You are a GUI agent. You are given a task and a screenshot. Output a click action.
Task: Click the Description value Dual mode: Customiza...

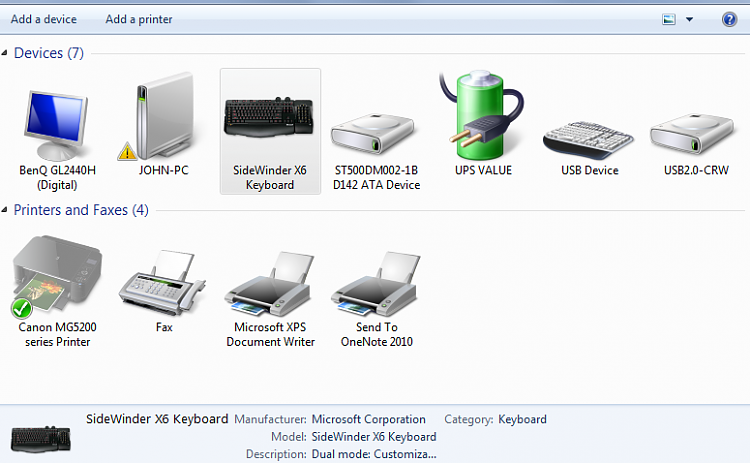pos(374,454)
